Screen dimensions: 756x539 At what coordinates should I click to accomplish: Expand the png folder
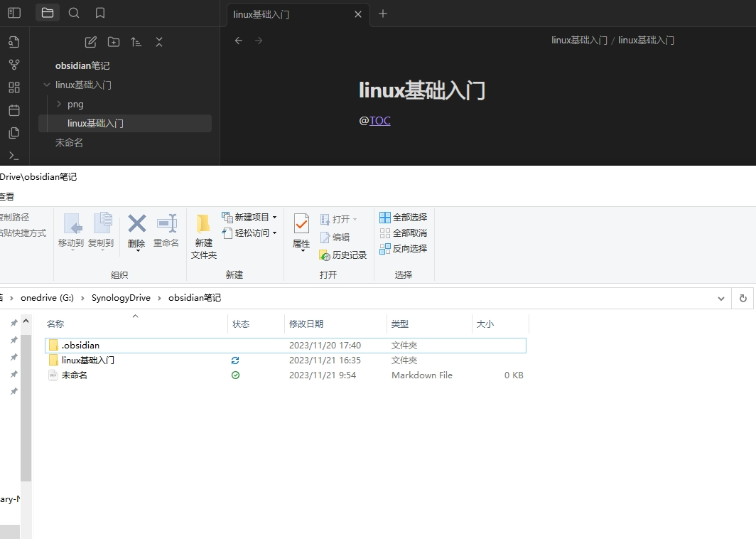pos(59,104)
